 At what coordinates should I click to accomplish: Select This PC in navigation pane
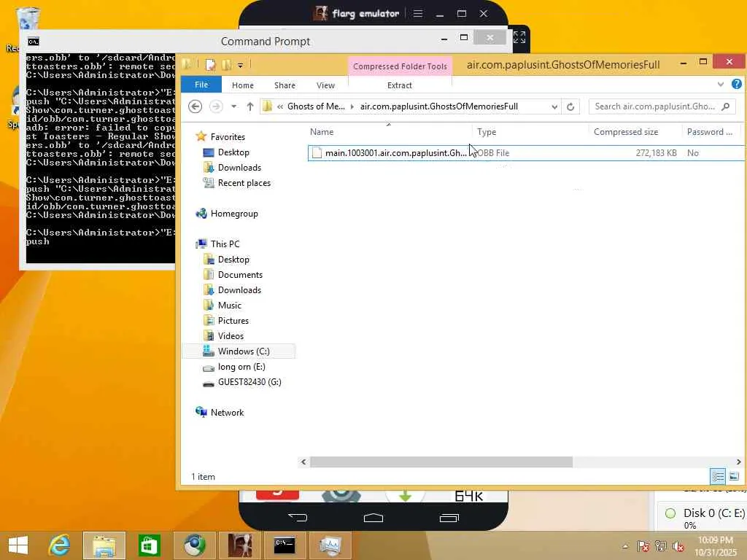click(x=225, y=244)
